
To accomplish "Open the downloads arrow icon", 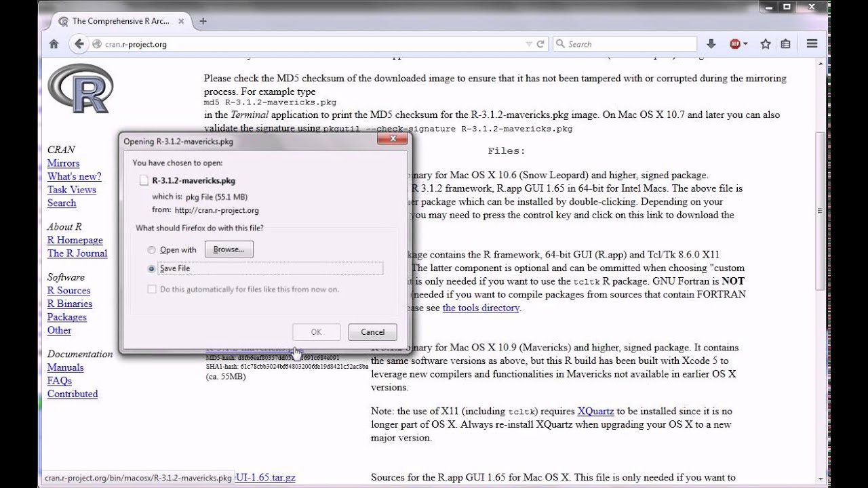I will (711, 44).
